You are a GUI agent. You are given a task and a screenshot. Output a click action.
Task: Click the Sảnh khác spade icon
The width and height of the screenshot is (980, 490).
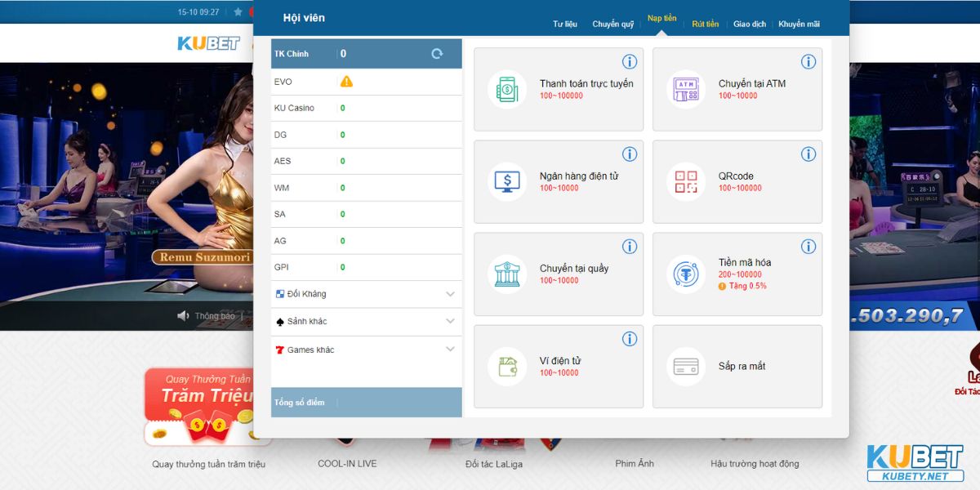click(x=280, y=322)
